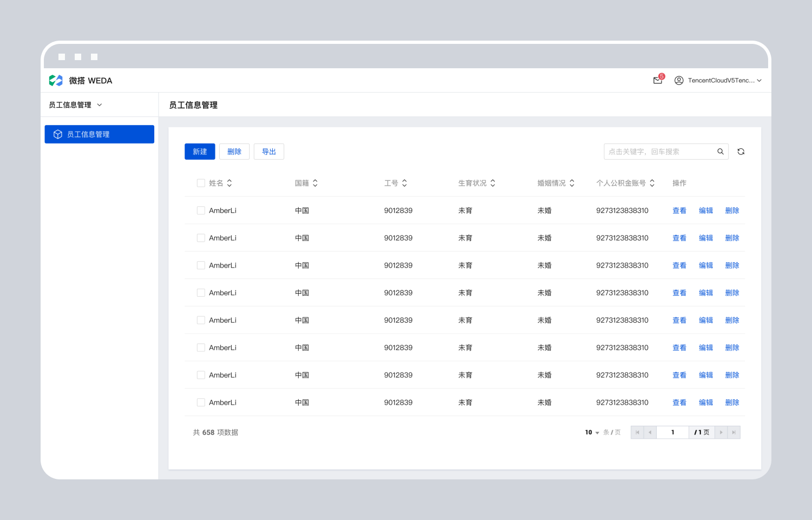Click 查看 in the first table row
The image size is (812, 520).
click(679, 211)
